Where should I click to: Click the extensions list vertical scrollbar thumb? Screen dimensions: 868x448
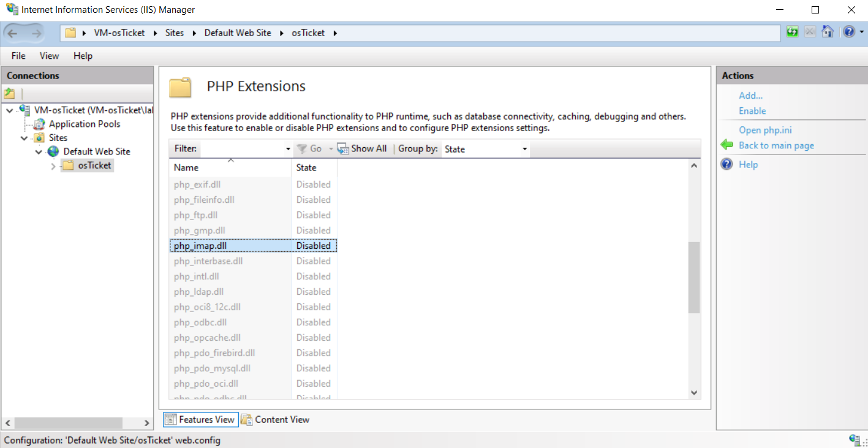pos(694,277)
